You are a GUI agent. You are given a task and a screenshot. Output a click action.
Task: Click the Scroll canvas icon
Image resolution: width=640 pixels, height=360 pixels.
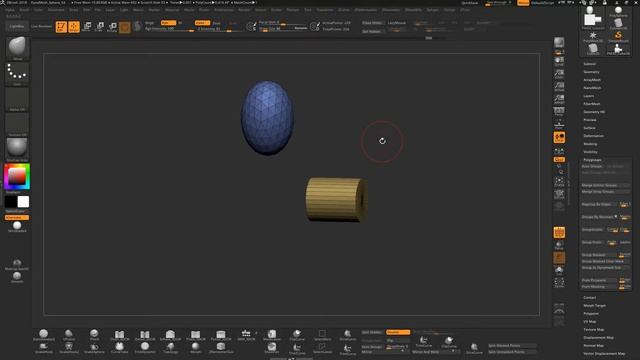[559, 62]
